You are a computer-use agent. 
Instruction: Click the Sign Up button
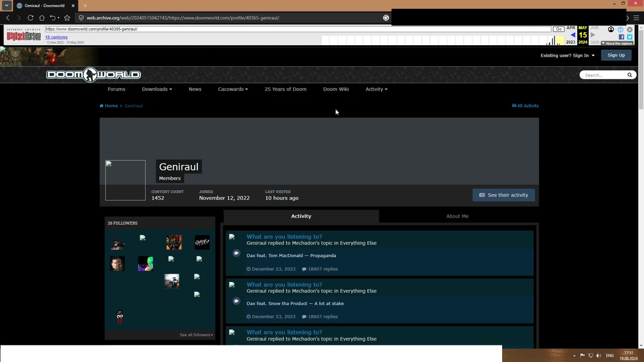pyautogui.click(x=616, y=55)
